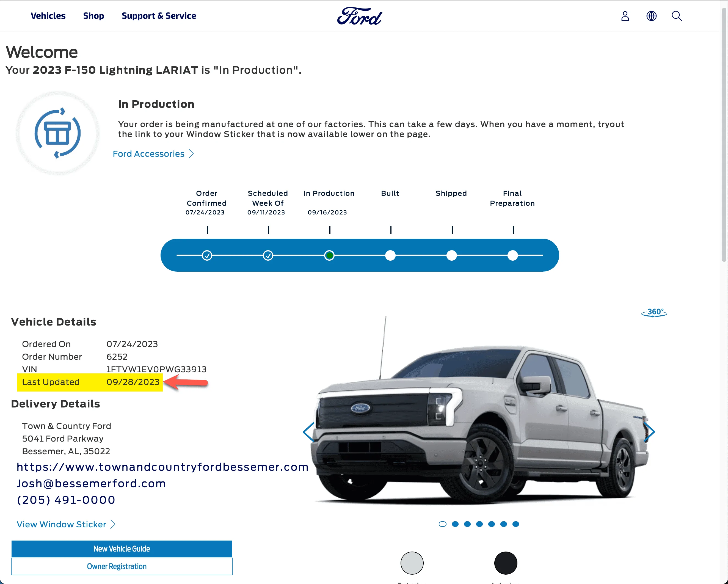
Task: Select the seventh carousel pagination dot
Action: [x=515, y=524]
